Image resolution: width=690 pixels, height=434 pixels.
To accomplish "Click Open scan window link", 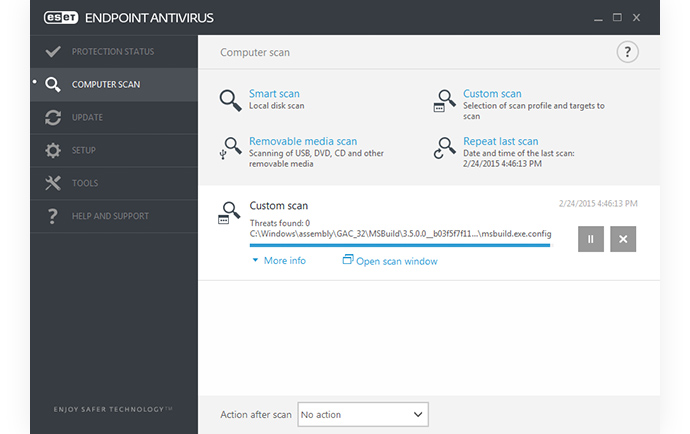I will tap(396, 261).
